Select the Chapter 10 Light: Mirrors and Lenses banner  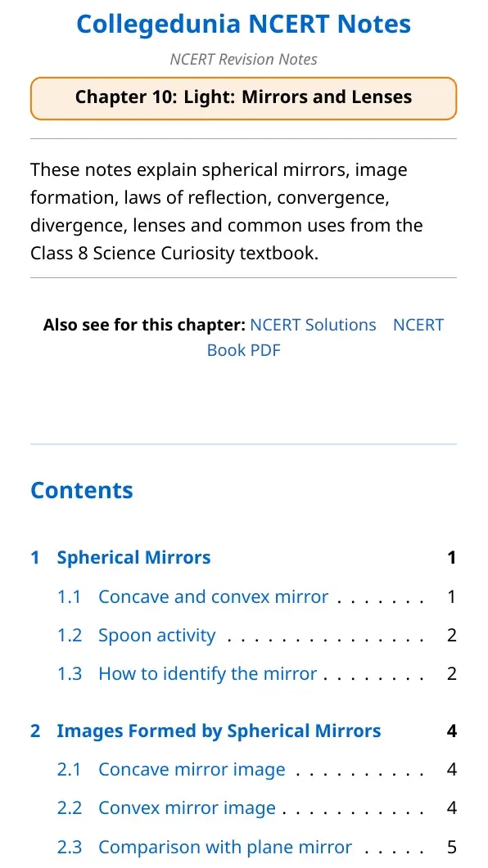tap(244, 98)
